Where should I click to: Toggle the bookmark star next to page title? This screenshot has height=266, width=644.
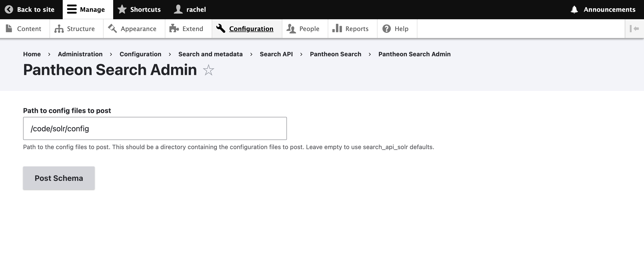pyautogui.click(x=208, y=70)
